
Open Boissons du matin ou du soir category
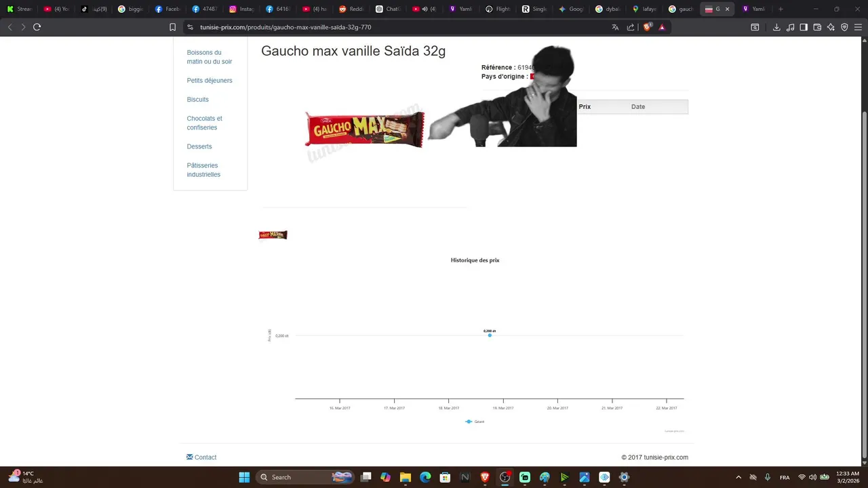tap(210, 57)
